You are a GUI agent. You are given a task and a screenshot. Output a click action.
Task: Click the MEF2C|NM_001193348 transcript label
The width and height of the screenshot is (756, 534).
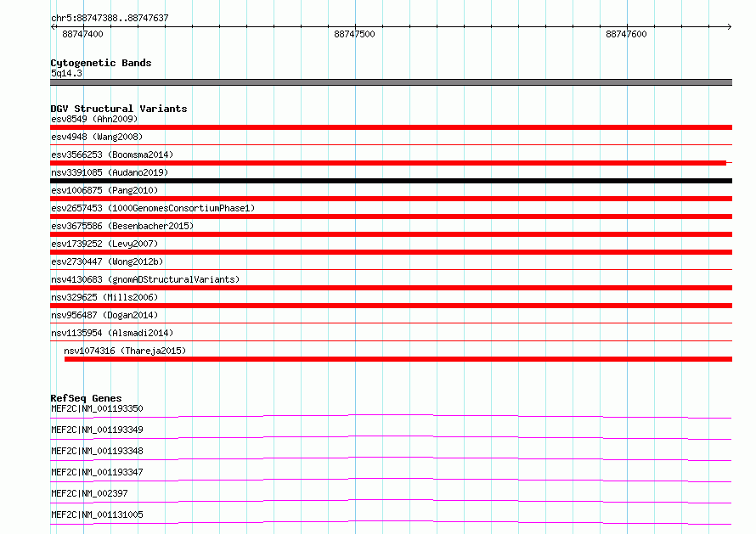tap(97, 451)
